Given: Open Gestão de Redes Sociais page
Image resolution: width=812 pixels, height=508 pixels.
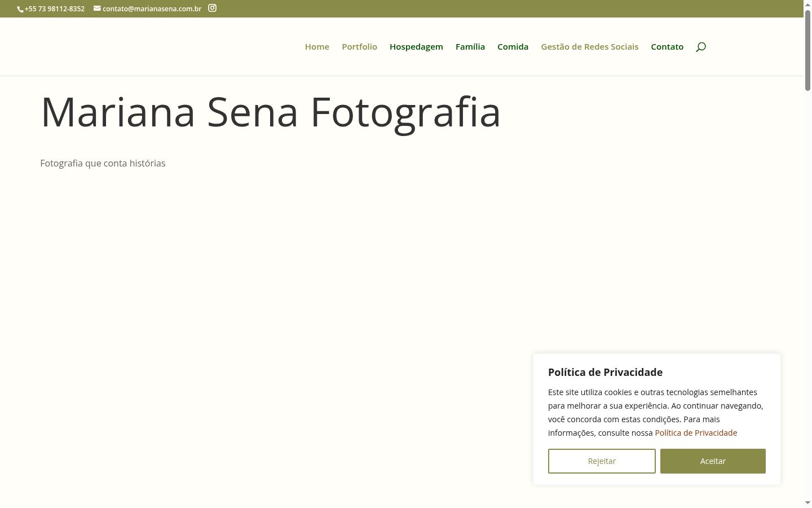Looking at the screenshot, I should coord(590,47).
